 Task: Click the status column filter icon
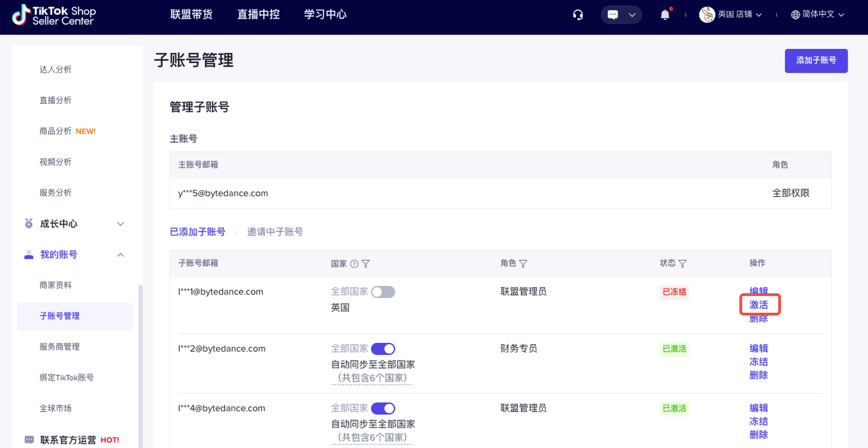(682, 263)
